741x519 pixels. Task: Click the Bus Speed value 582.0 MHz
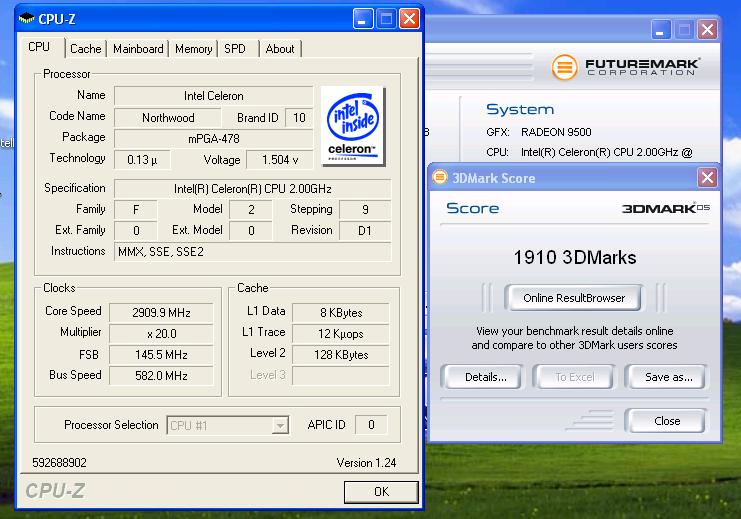point(161,376)
